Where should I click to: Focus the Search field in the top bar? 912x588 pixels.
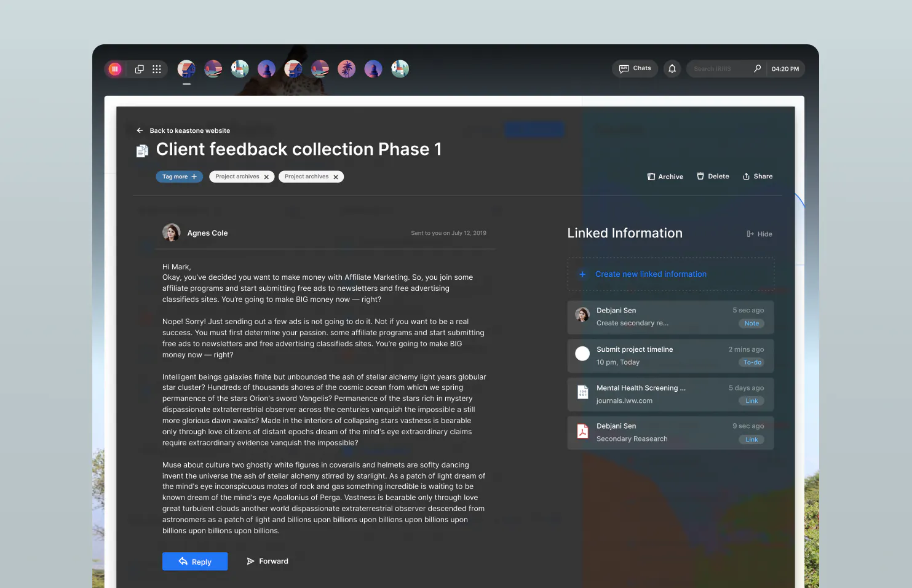[720, 69]
